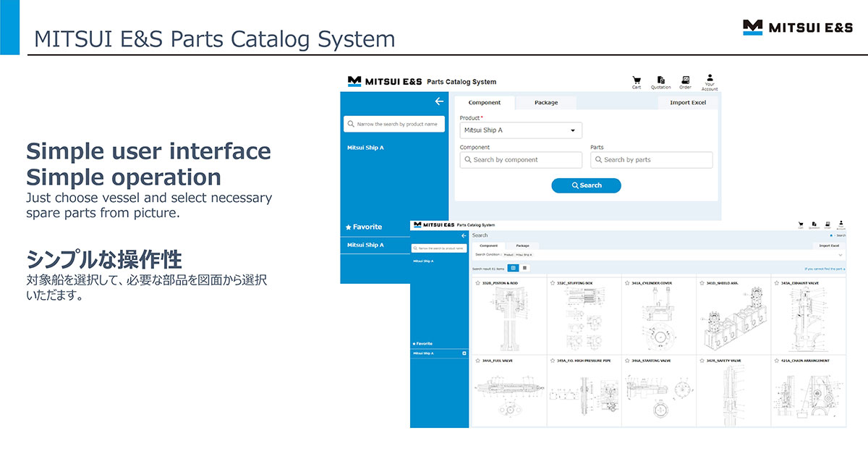Viewport: 868px width, 454px height.
Task: Open the Product dropdown showing Mitsui Ship A
Action: 521,130
